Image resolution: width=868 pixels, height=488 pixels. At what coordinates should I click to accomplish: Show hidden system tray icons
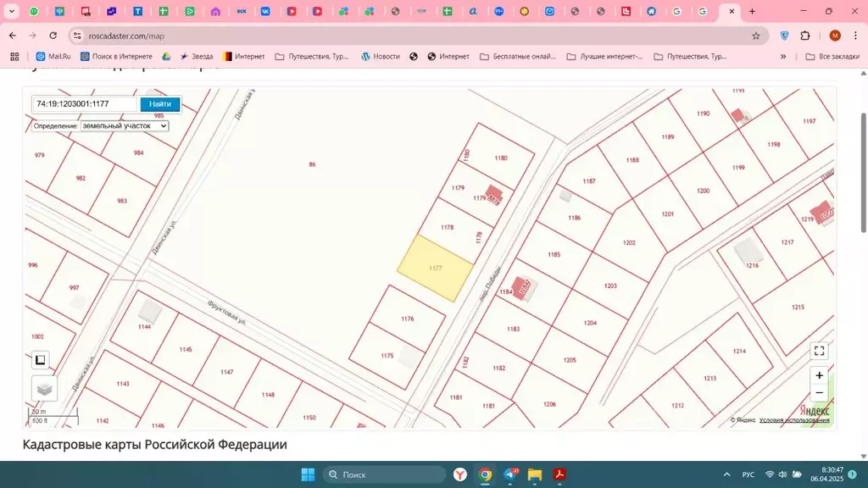click(x=726, y=474)
